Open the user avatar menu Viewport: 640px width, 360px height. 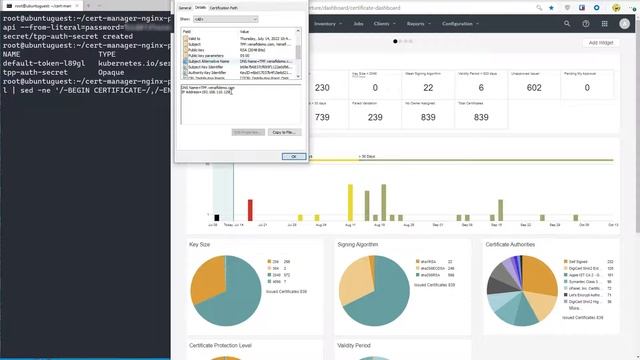tap(624, 24)
